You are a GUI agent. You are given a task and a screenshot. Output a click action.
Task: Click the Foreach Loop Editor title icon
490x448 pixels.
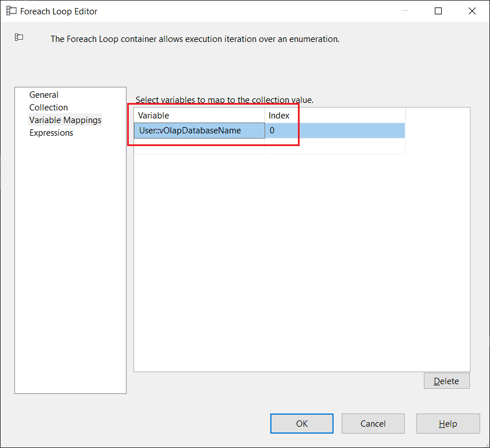click(x=11, y=11)
